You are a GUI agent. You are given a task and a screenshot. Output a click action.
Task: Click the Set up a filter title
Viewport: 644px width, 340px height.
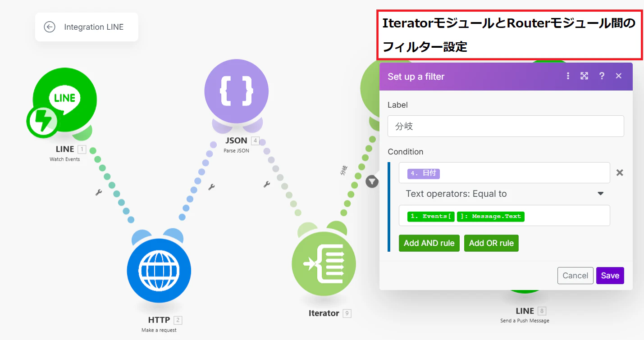point(416,77)
